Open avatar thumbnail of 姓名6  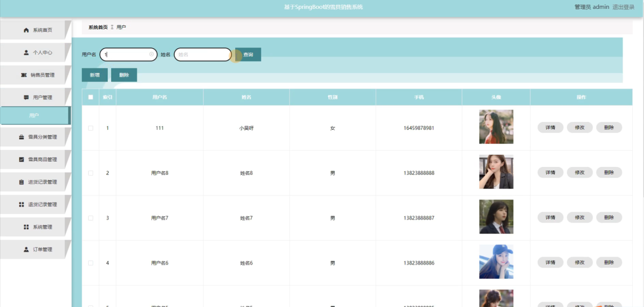496,262
